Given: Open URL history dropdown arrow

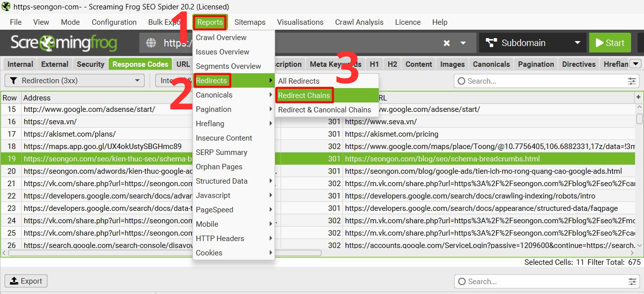Looking at the screenshot, I should (x=463, y=43).
